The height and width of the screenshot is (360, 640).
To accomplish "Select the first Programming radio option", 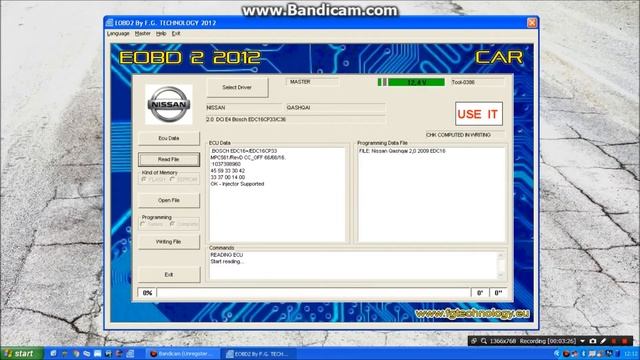I will pyautogui.click(x=143, y=224).
